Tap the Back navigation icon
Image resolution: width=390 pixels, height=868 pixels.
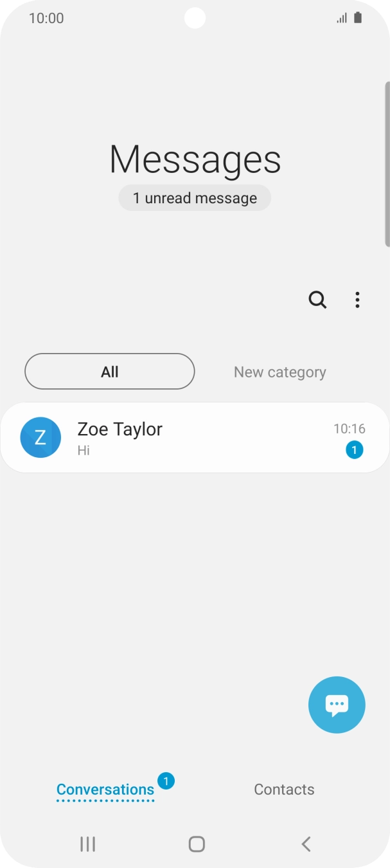(306, 844)
